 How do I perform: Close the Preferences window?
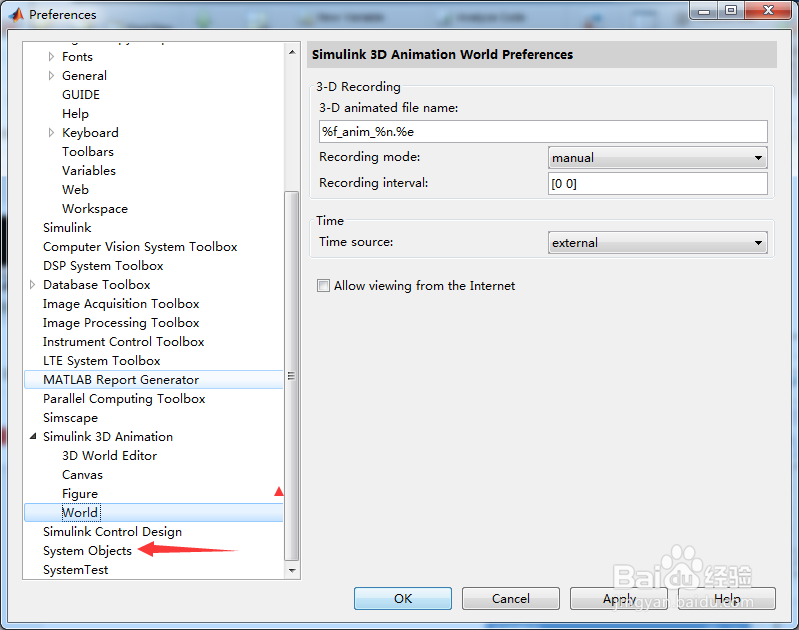pyautogui.click(x=768, y=10)
